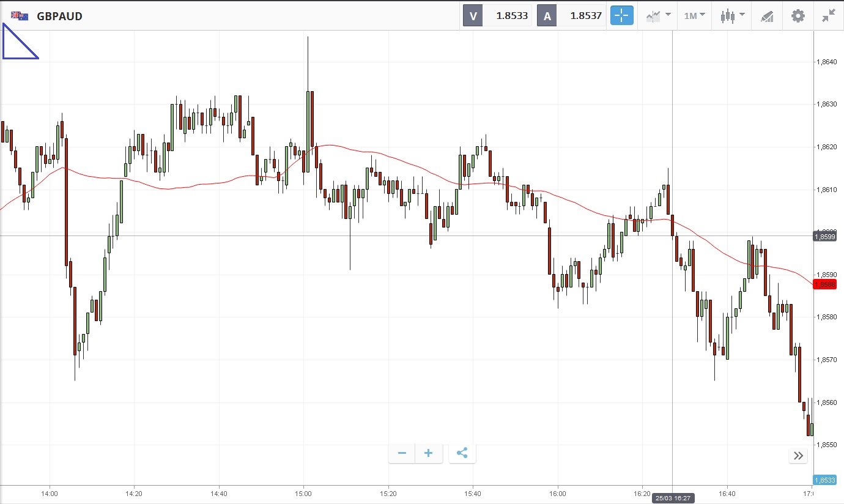The height and width of the screenshot is (504, 844).
Task: Open the compare chart dropdown
Action: [x=657, y=16]
